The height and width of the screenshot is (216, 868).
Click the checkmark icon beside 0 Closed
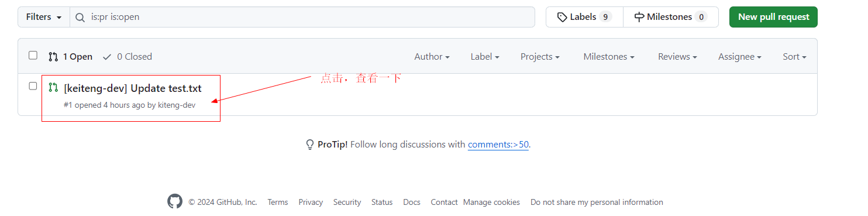point(107,57)
